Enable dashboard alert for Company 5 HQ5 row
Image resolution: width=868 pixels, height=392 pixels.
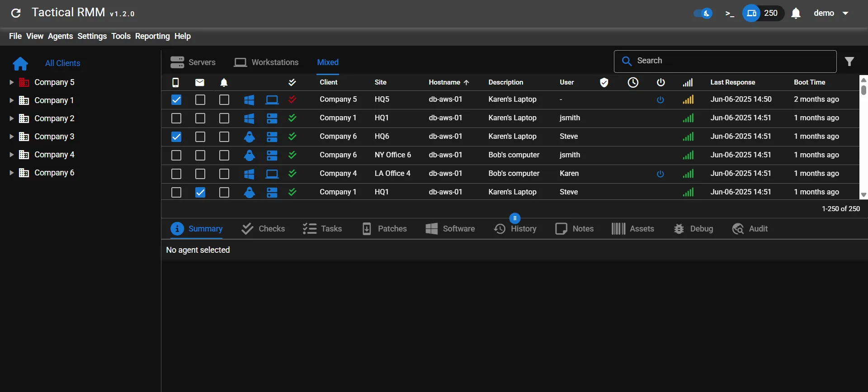pos(224,99)
